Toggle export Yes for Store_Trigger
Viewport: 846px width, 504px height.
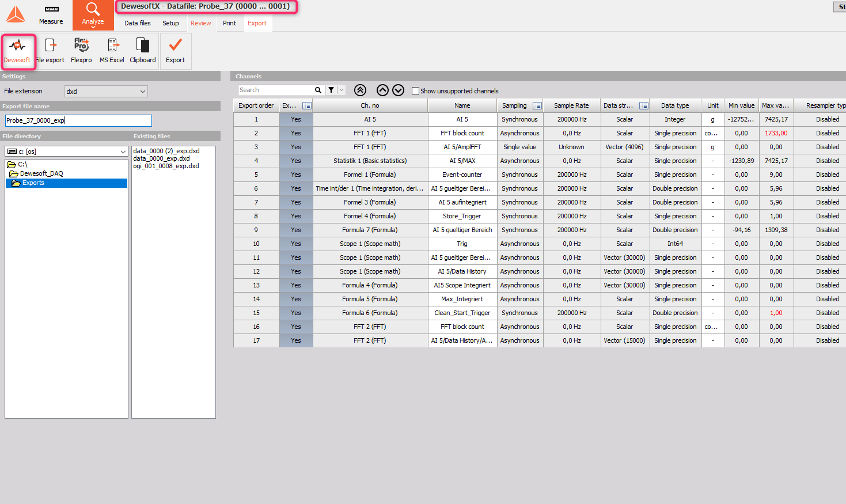click(296, 216)
